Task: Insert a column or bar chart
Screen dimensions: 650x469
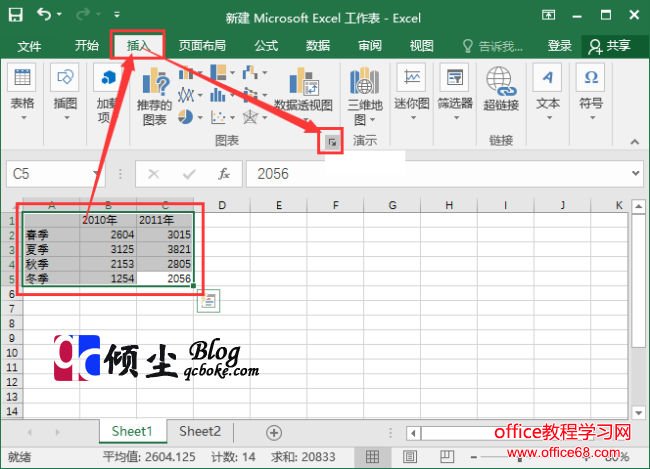Action: click(x=186, y=74)
